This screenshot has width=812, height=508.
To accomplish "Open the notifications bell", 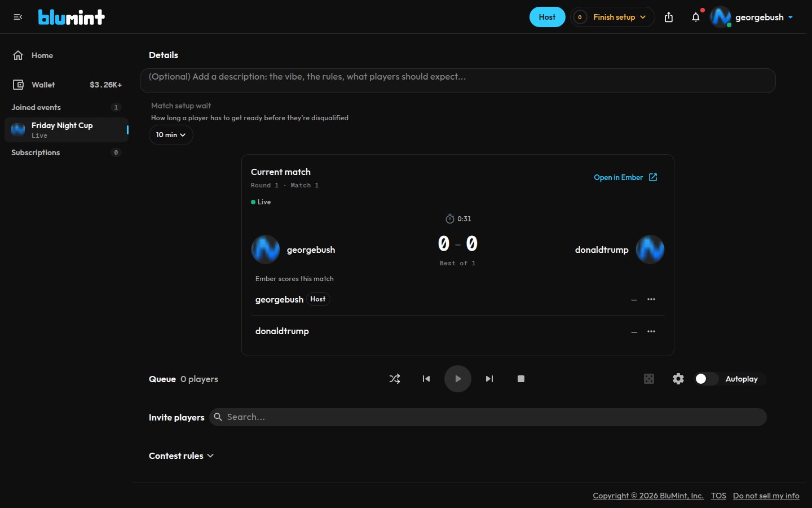I will tap(696, 17).
